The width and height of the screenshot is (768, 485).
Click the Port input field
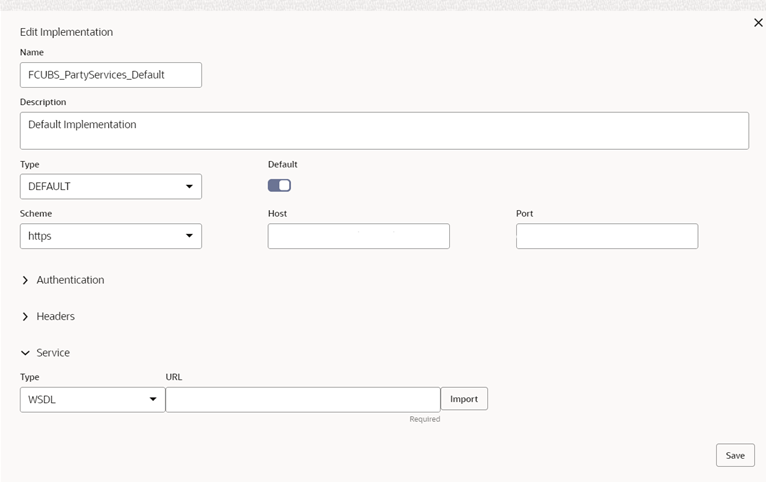[607, 236]
